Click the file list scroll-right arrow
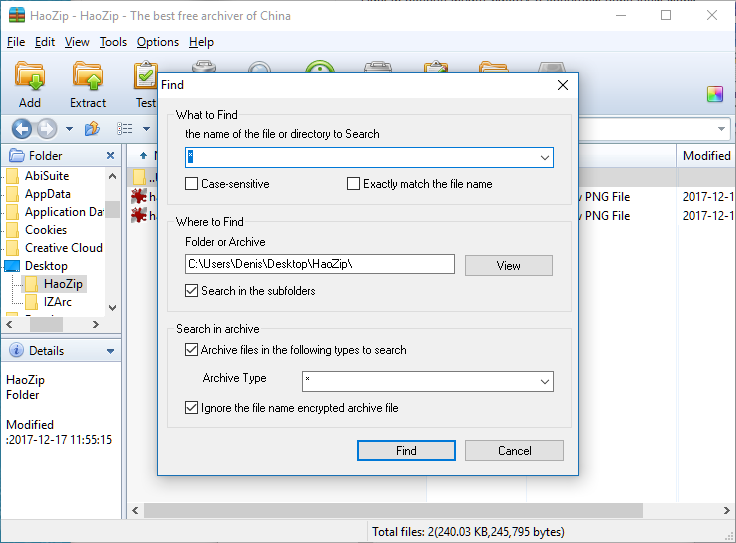The height and width of the screenshot is (543, 736). point(727,510)
